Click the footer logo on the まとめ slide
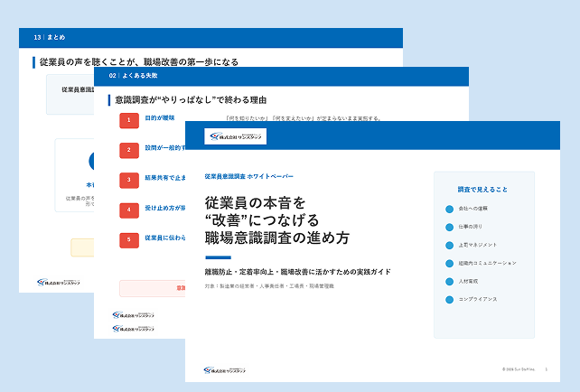This screenshot has width=580, height=392. tap(59, 283)
